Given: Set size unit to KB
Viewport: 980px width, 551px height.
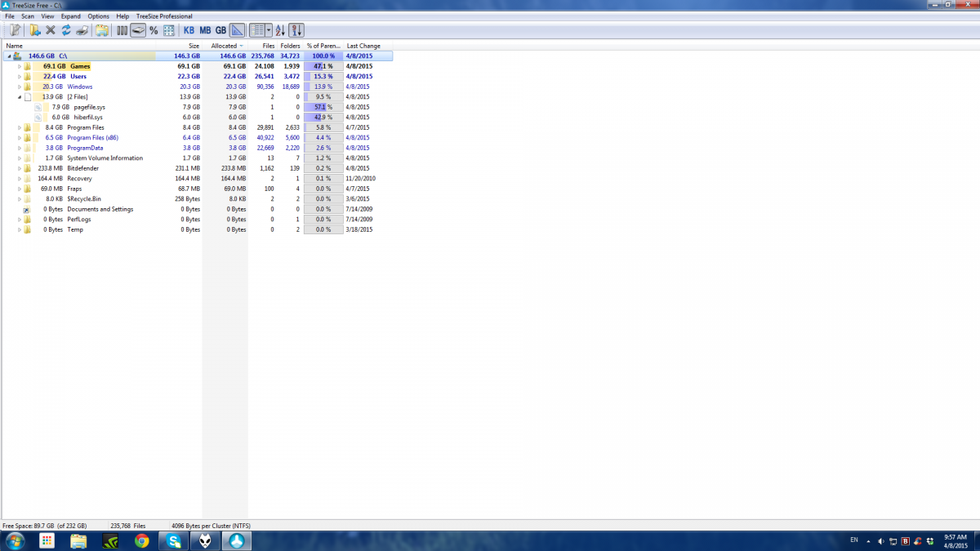Looking at the screenshot, I should 189,30.
